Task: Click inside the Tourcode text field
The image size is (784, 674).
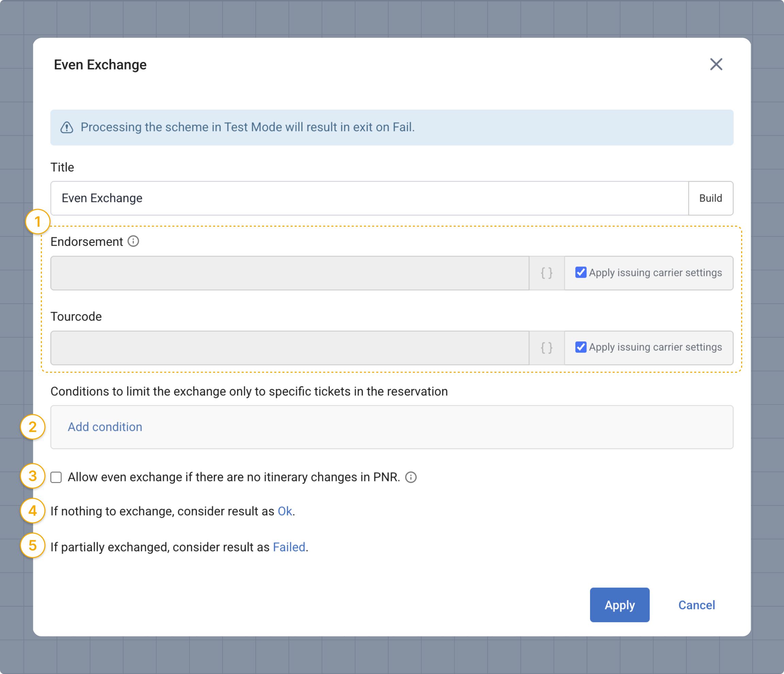Action: coord(290,348)
